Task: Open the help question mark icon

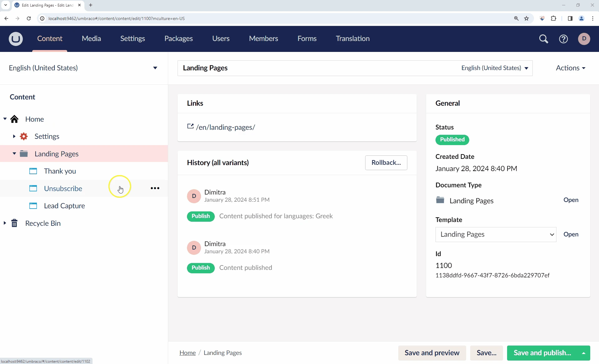Action: [563, 39]
